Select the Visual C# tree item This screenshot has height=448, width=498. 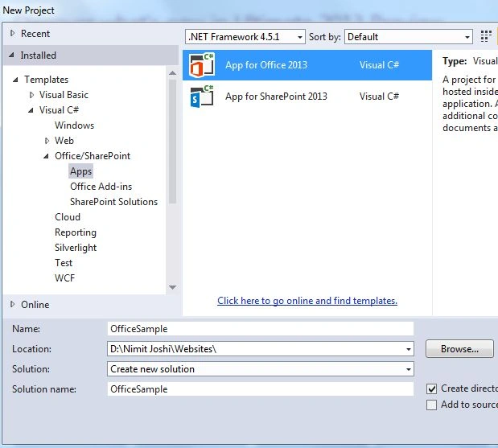click(x=59, y=110)
